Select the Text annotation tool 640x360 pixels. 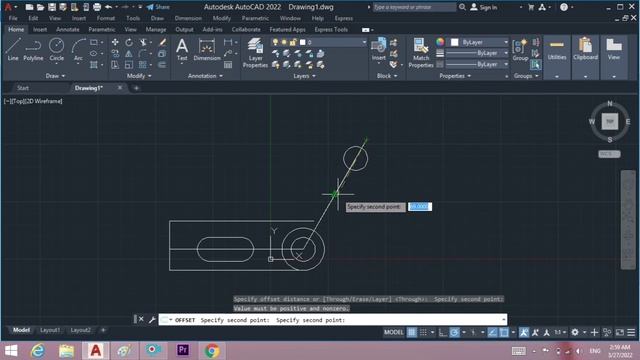click(182, 49)
